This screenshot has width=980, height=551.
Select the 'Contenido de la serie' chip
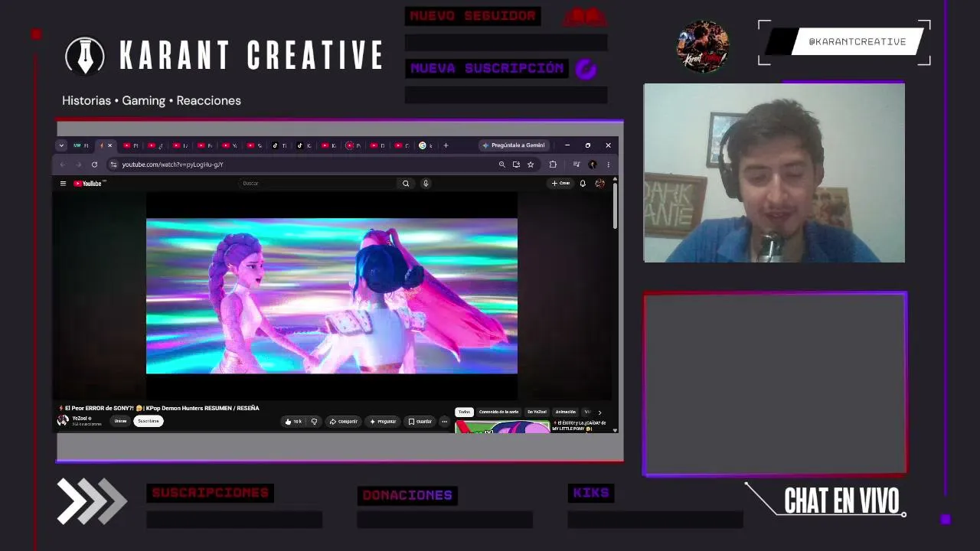coord(499,412)
